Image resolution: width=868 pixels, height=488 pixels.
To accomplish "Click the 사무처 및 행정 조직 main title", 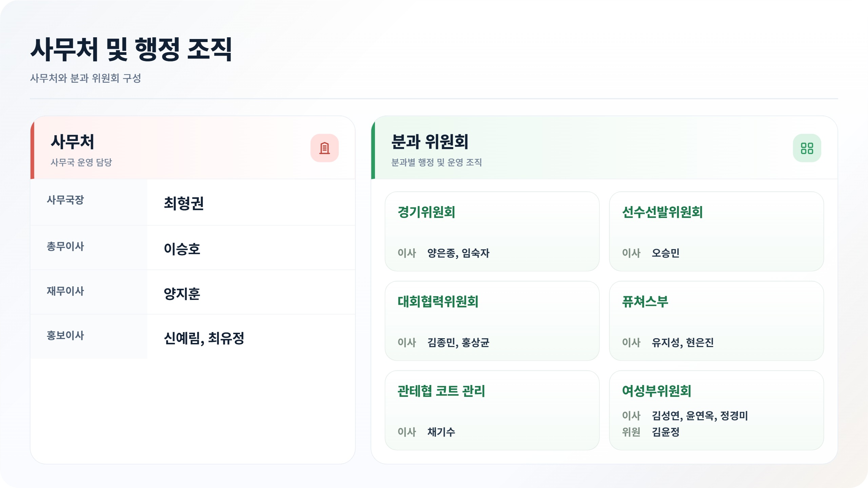I will coord(131,50).
